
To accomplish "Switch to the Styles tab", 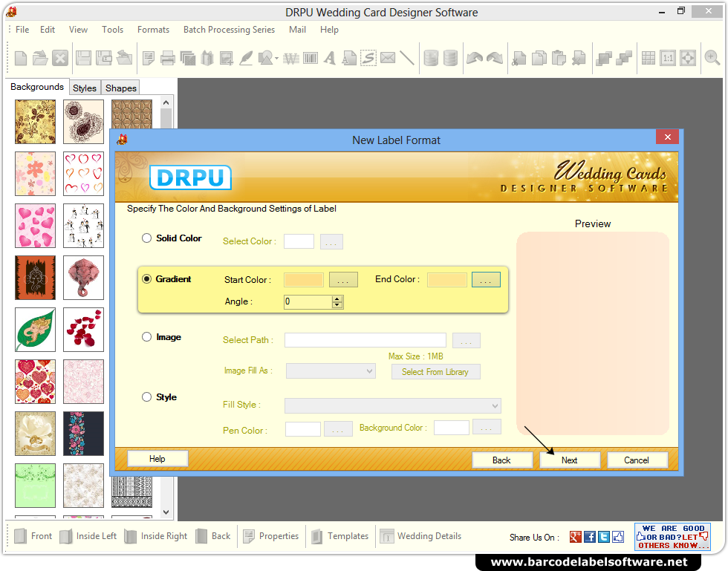I will tap(85, 88).
